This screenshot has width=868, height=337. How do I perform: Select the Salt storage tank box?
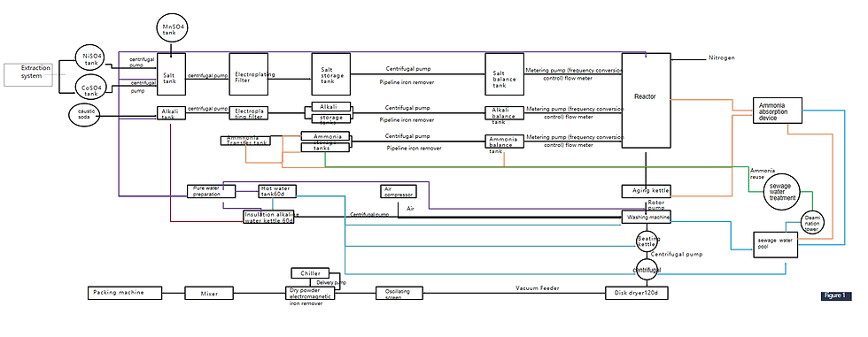click(x=330, y=74)
